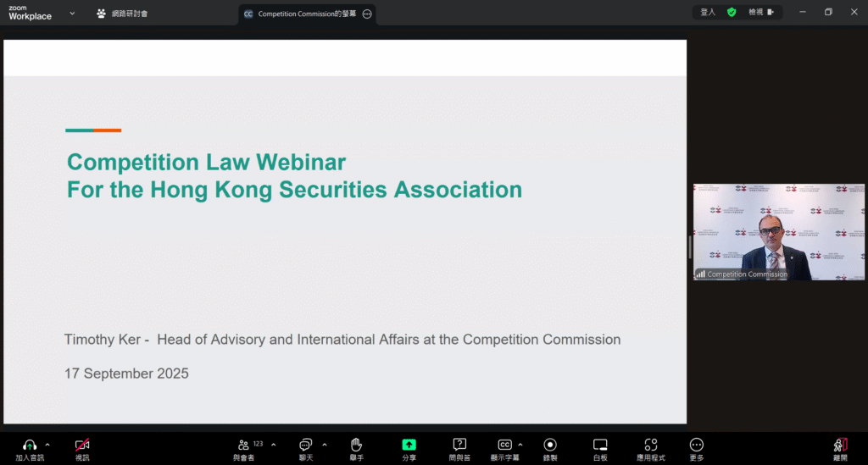Click the sign-in button in title bar
This screenshot has width=868, height=465.
(708, 12)
